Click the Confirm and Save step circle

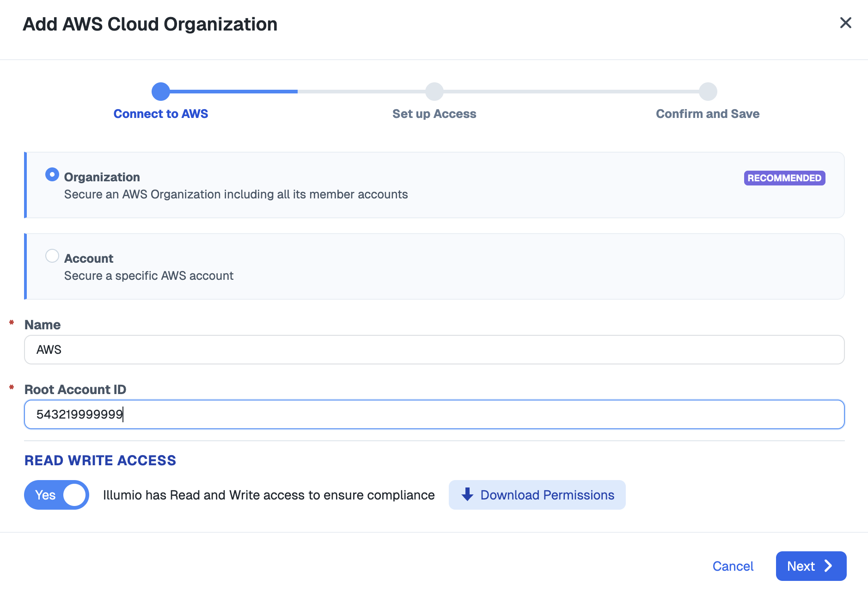click(708, 92)
